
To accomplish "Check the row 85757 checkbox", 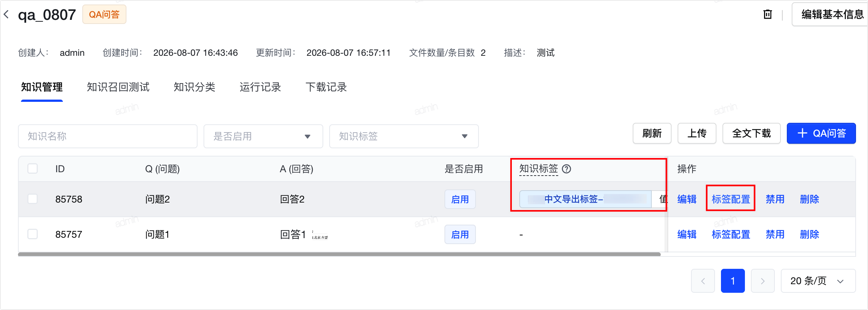I will point(33,234).
